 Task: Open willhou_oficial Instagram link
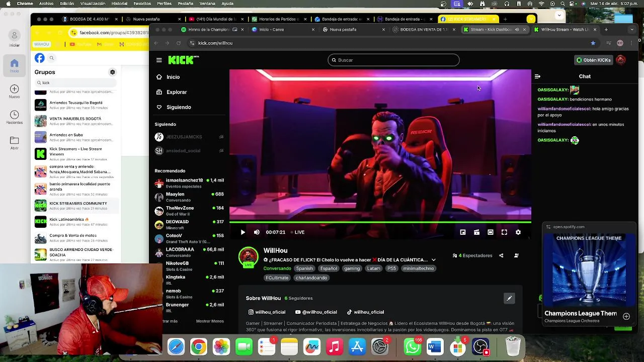click(x=267, y=312)
